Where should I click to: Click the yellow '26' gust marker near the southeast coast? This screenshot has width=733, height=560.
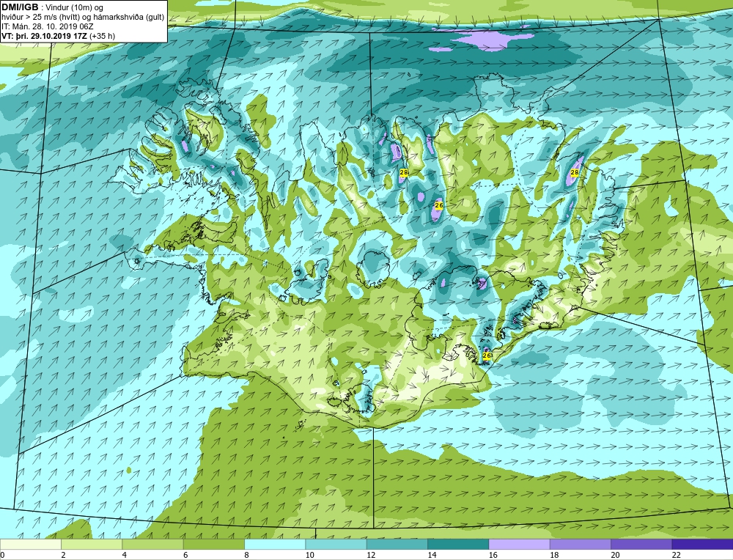click(487, 355)
